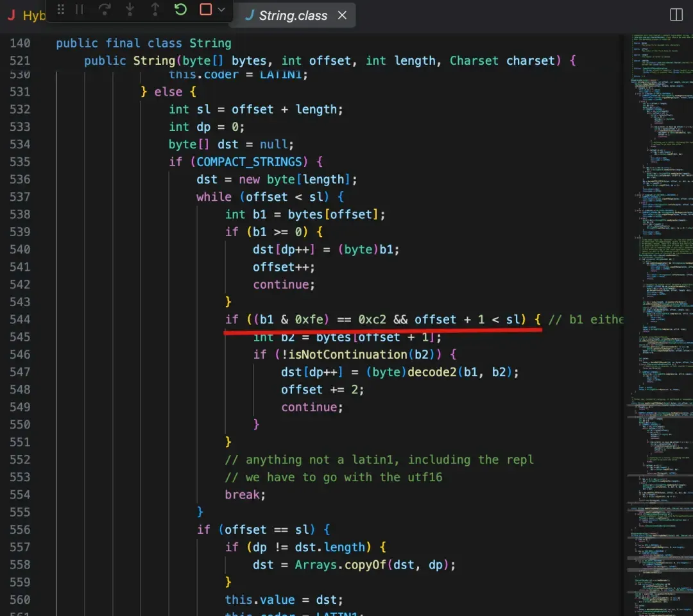The width and height of the screenshot is (693, 616).
Task: Jump to sticky String constructor line 521
Action: (330, 60)
